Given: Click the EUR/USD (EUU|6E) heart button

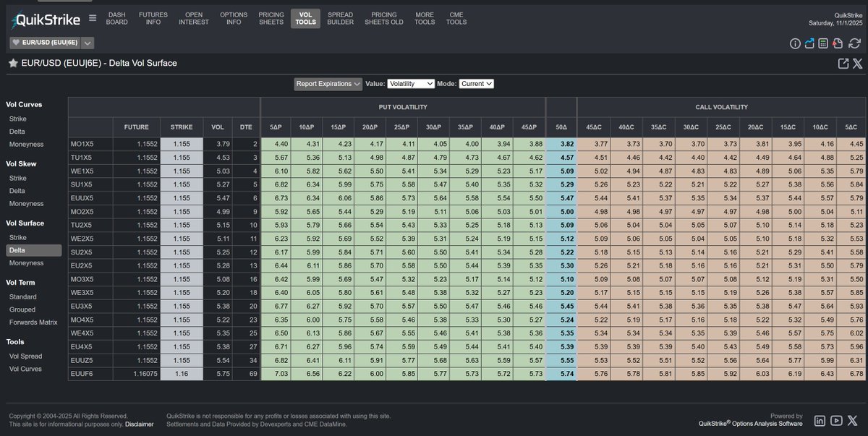Looking at the screenshot, I should [45, 43].
